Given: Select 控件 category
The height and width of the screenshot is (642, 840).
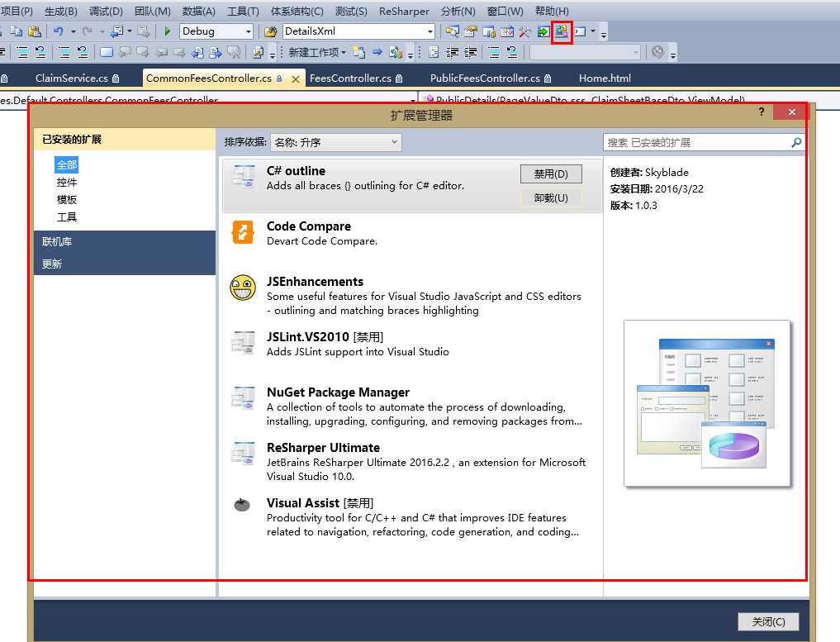Looking at the screenshot, I should 67,183.
